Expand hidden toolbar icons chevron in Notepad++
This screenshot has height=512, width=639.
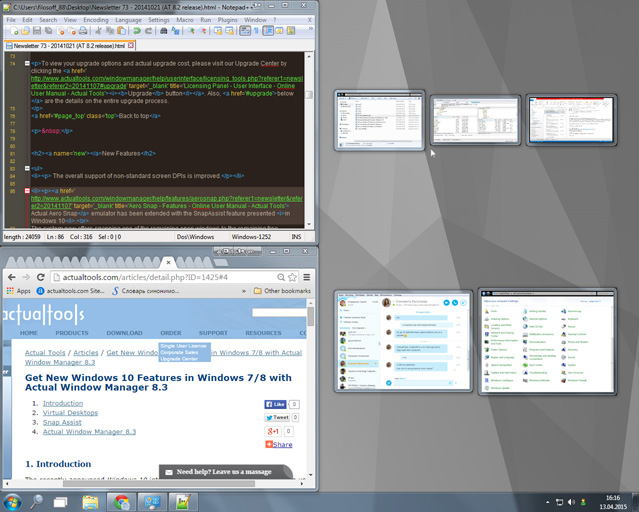tap(311, 29)
